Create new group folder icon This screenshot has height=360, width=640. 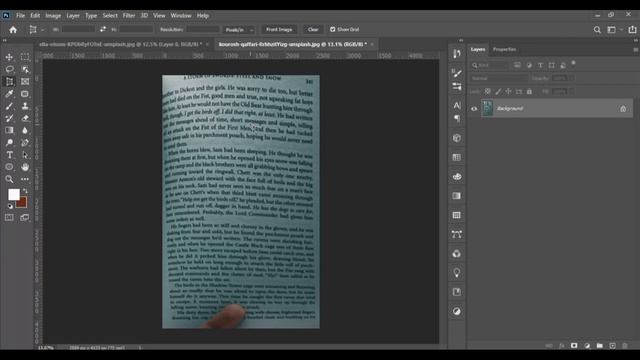tap(600, 346)
